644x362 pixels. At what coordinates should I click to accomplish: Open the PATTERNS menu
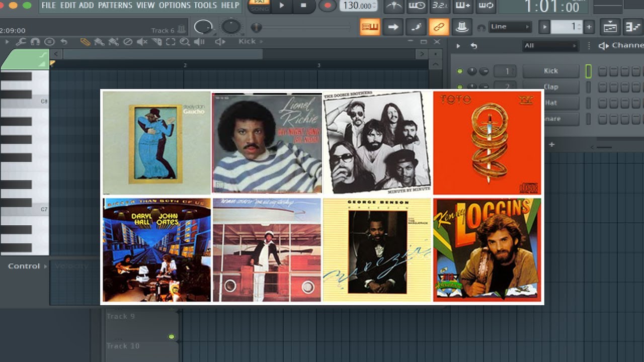115,6
